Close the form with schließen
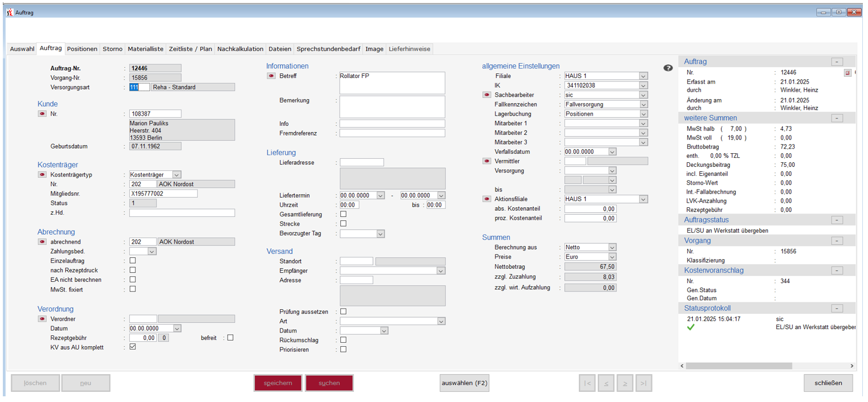 point(828,383)
